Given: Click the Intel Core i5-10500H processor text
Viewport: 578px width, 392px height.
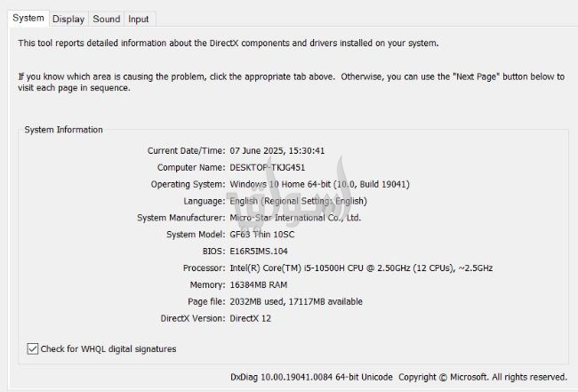Looking at the screenshot, I should tap(361, 268).
